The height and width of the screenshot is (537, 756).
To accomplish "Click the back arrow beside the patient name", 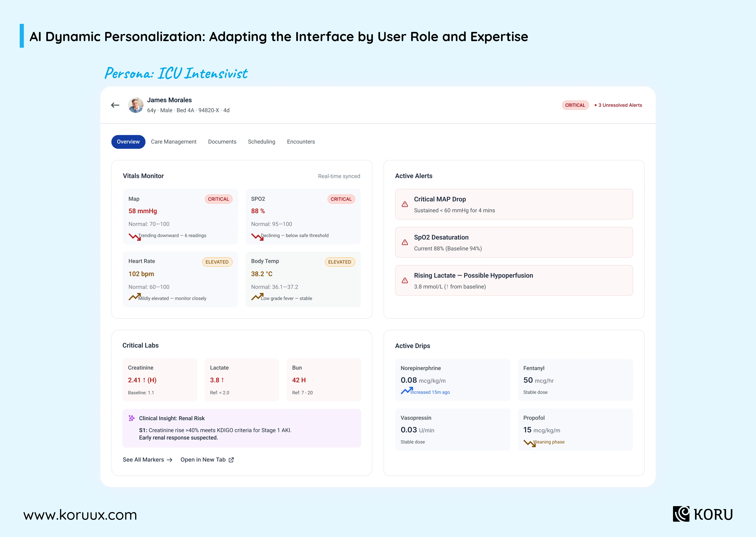I will (115, 105).
